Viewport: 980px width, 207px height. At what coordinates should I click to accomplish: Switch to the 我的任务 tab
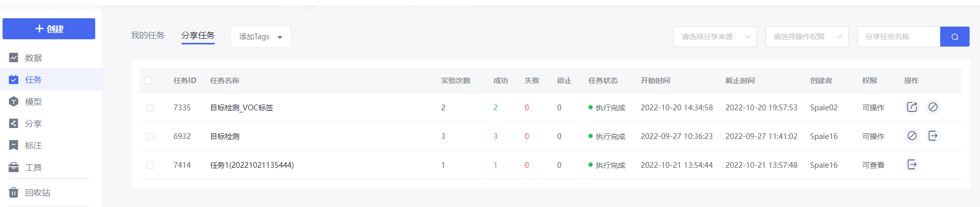tap(148, 35)
